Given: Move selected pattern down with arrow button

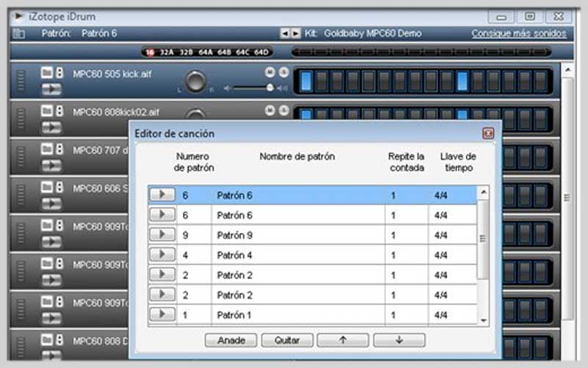Looking at the screenshot, I should (399, 340).
